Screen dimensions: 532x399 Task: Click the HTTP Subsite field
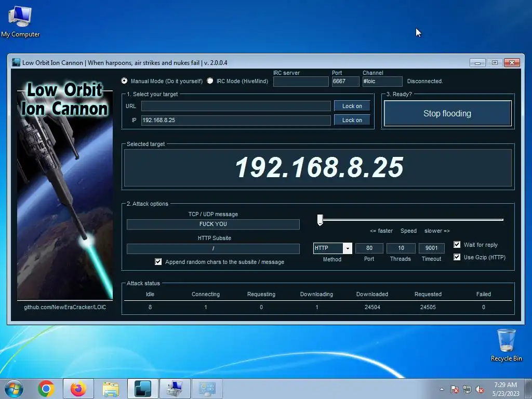click(213, 248)
